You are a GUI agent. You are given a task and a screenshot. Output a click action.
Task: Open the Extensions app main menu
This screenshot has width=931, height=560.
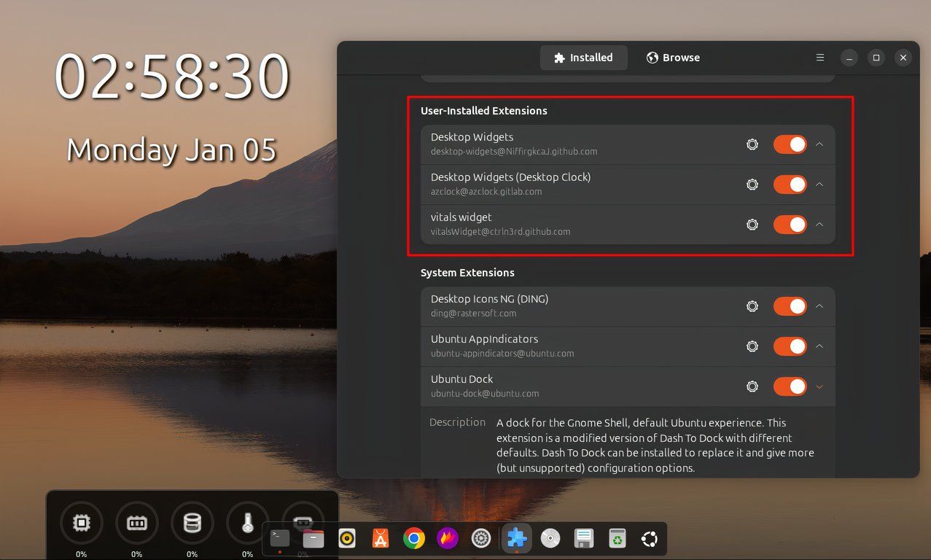click(819, 57)
